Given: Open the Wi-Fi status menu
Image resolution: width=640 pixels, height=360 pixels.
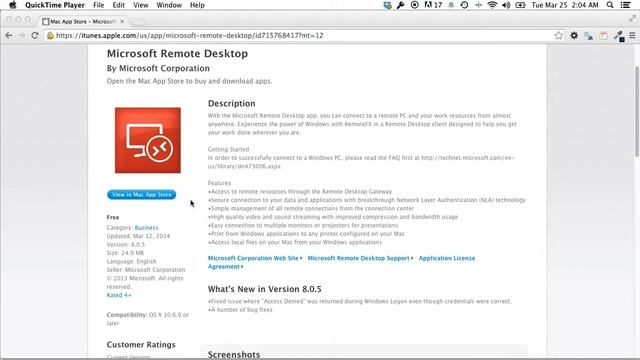Looking at the screenshot, I should click(492, 5).
